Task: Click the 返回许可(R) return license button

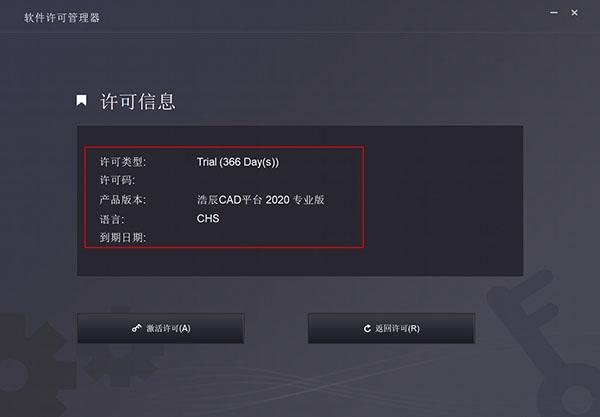Action: coord(391,328)
